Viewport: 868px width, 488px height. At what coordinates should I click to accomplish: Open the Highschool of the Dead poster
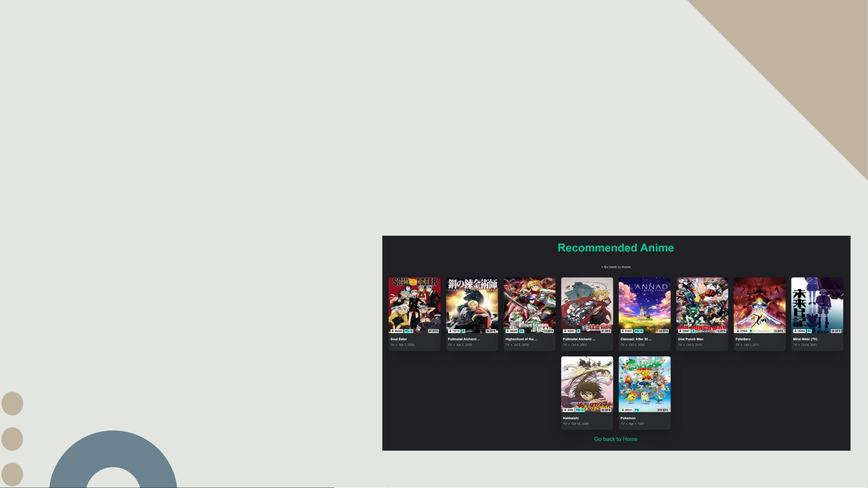click(529, 305)
